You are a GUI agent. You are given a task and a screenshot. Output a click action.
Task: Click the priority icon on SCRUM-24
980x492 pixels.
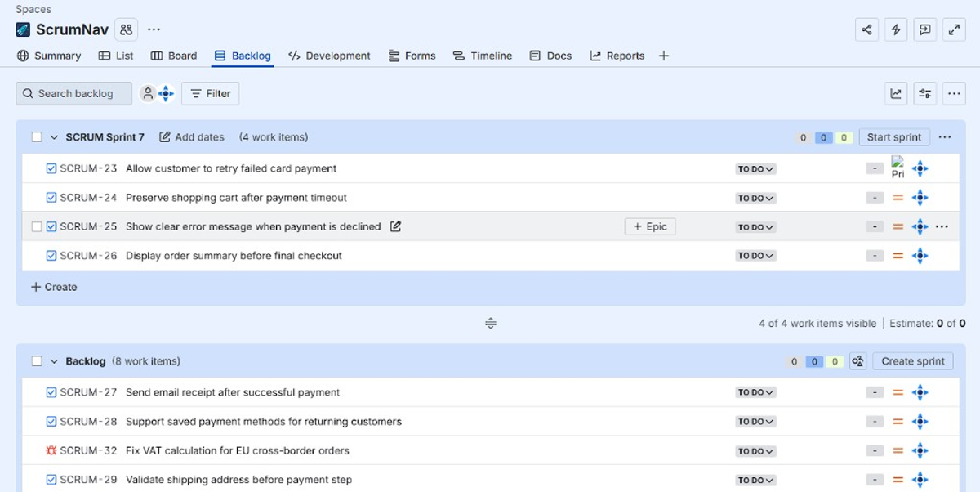(x=898, y=198)
